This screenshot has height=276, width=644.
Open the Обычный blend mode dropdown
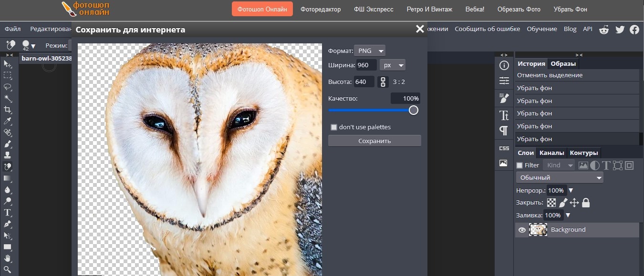[560, 178]
